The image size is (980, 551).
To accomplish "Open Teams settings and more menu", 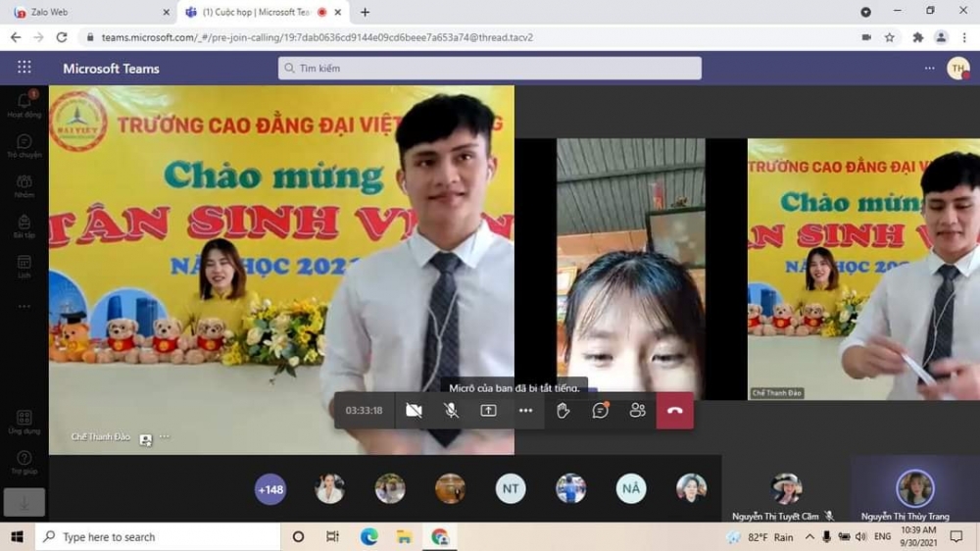I will [929, 69].
